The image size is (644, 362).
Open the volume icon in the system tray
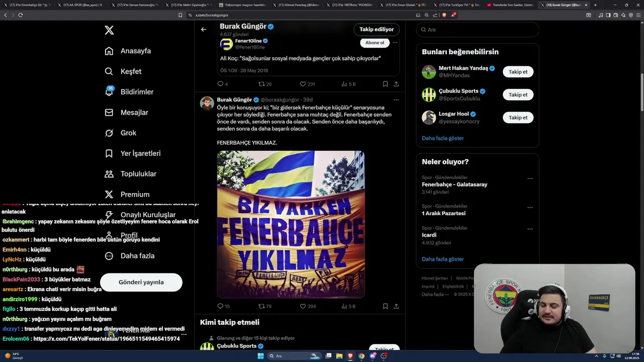pyautogui.click(x=618, y=356)
